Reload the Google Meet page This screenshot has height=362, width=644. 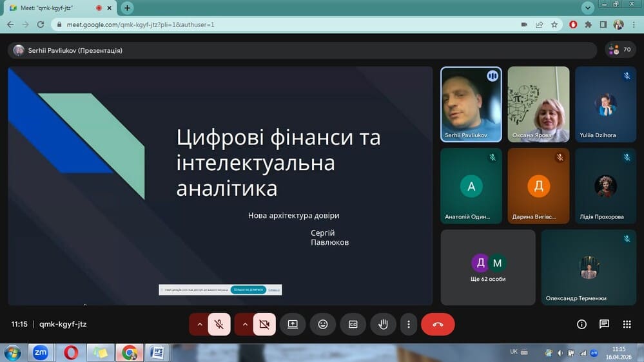tap(40, 24)
